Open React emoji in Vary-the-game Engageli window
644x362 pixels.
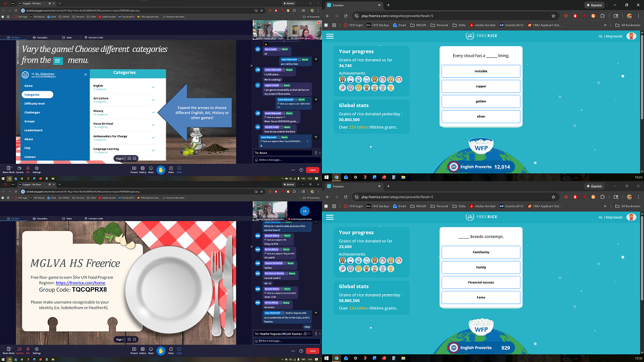pos(150,169)
